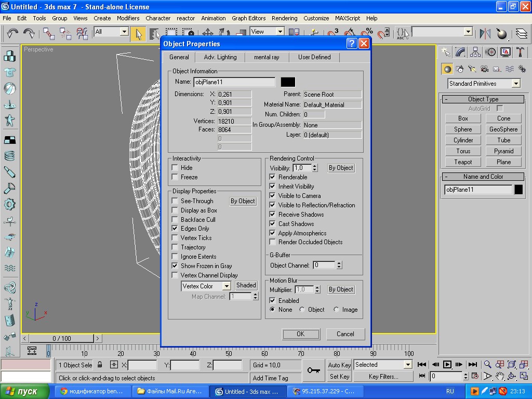532x399 pixels.
Task: Click the Set Keys large key icon
Action: pyautogui.click(x=313, y=370)
